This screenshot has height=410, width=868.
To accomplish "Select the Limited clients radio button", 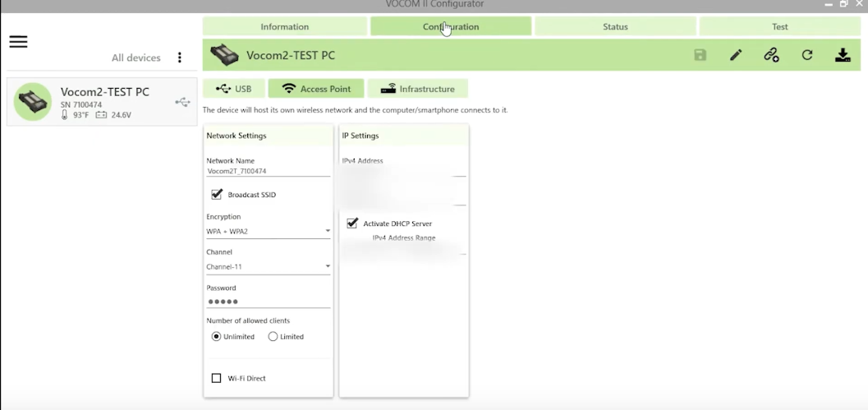I will [x=273, y=336].
